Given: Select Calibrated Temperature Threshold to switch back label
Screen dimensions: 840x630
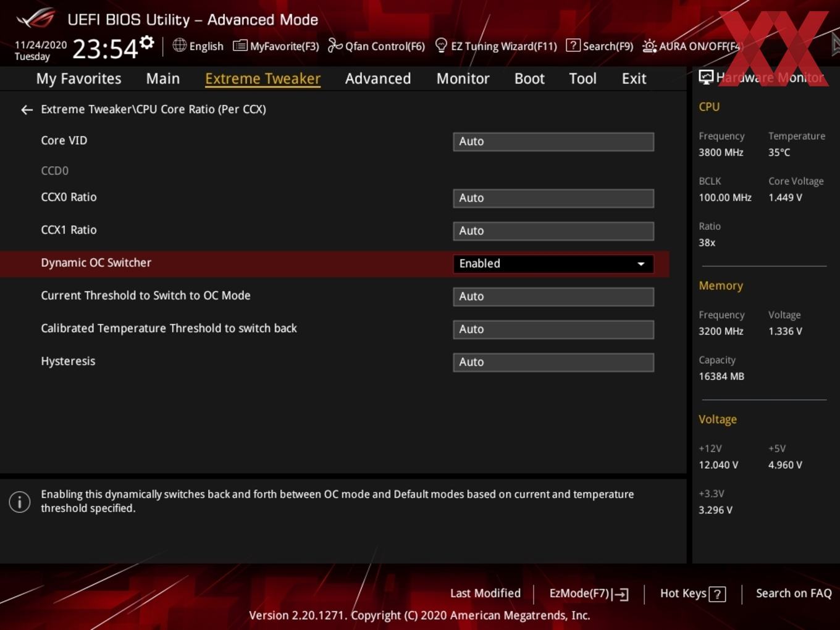Looking at the screenshot, I should pos(169,328).
